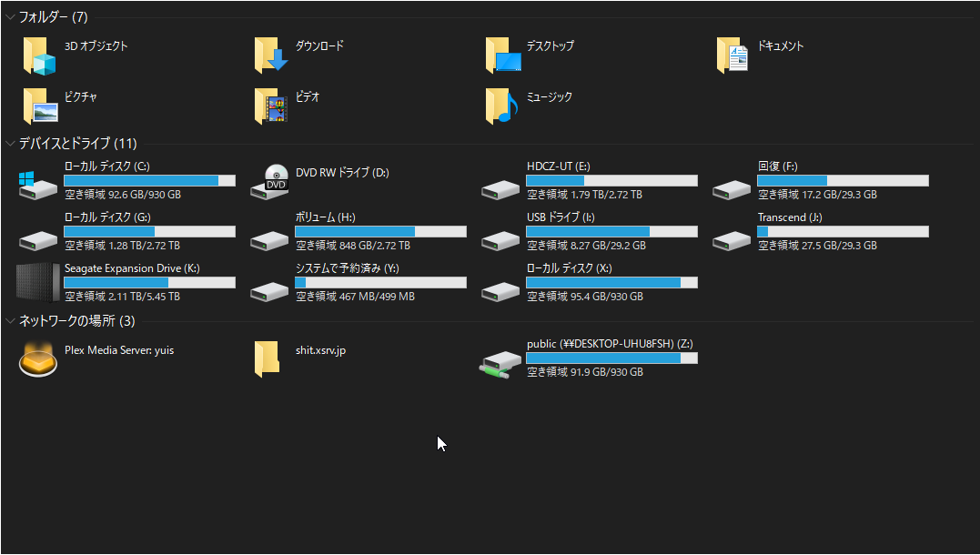Collapse the ネットワークの場所 (3) group chevron
Viewport: 980px width, 555px height.
pyautogui.click(x=10, y=320)
